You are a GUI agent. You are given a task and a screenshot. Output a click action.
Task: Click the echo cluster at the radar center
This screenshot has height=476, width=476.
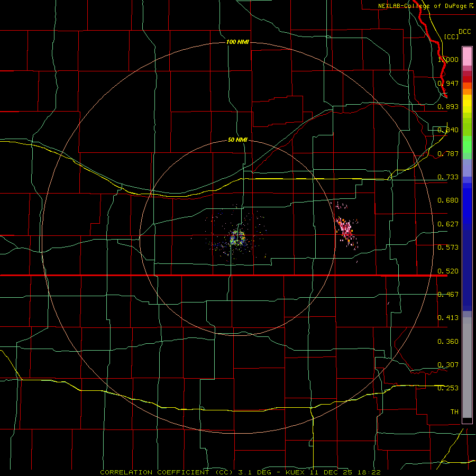tap(237, 238)
